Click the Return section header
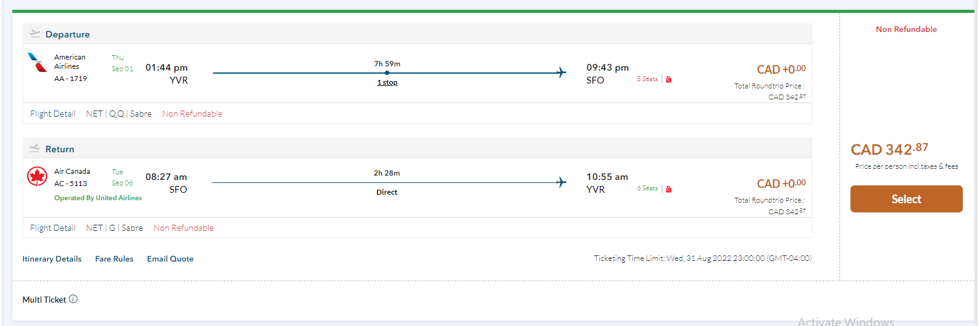The image size is (980, 326). click(60, 149)
